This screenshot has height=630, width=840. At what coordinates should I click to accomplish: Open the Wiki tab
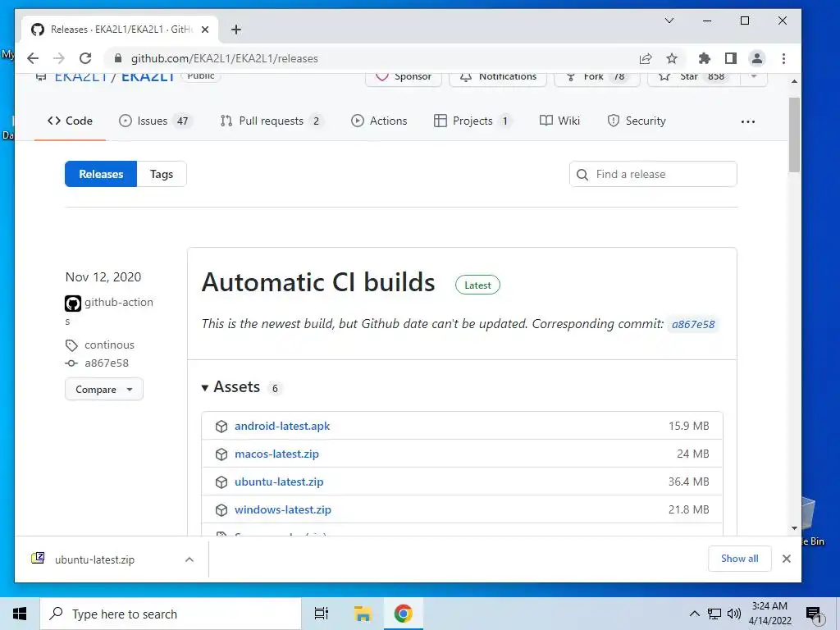[x=559, y=121]
